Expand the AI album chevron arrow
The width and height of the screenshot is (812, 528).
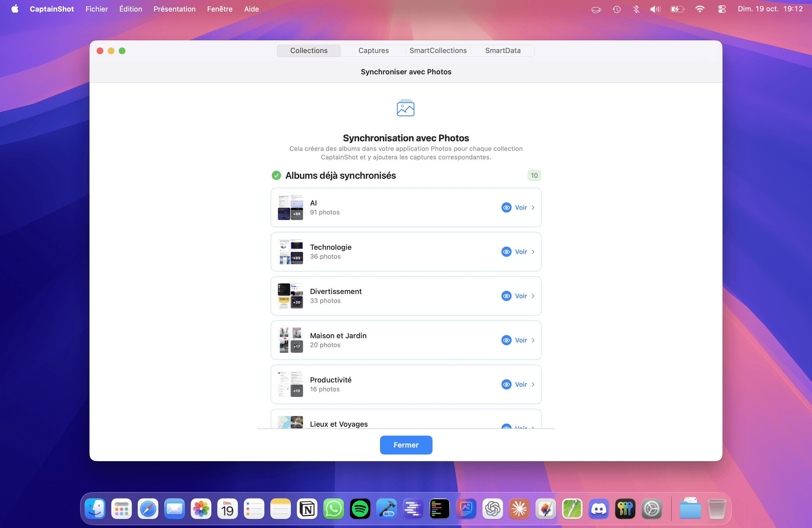click(x=533, y=207)
